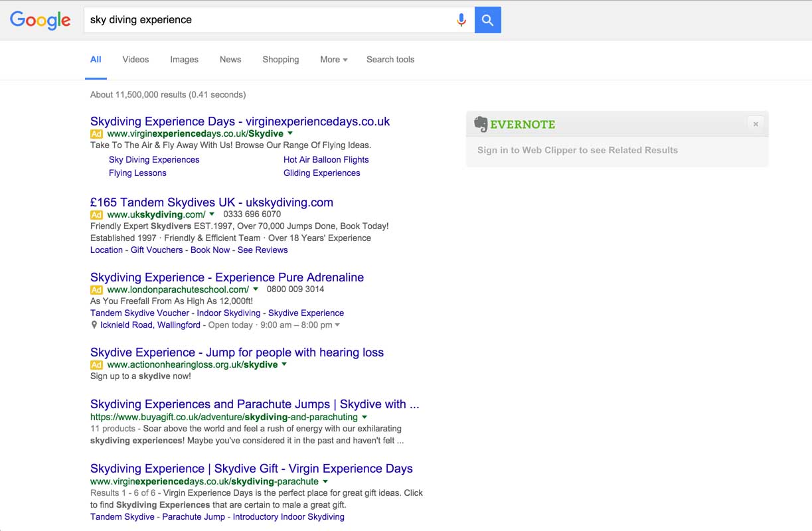Open Skydiving Experience - Experience Pure Adrenaline ad
Image resolution: width=812 pixels, height=531 pixels.
click(x=227, y=277)
